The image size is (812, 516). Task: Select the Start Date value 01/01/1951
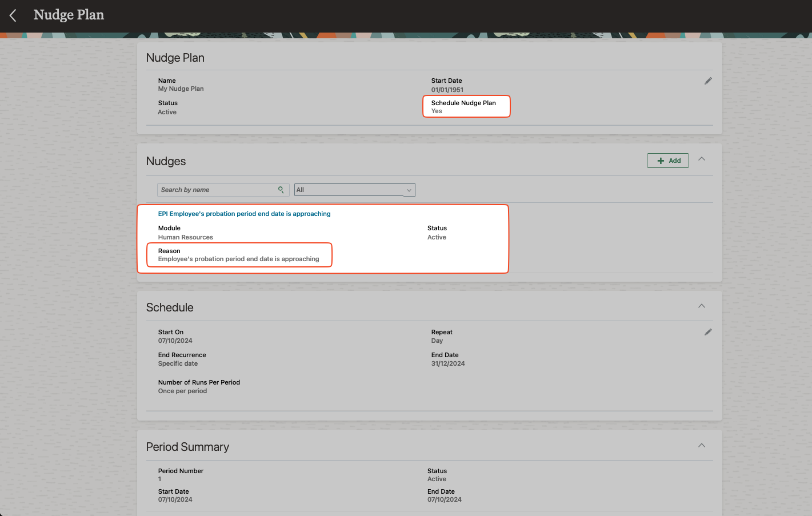447,90
